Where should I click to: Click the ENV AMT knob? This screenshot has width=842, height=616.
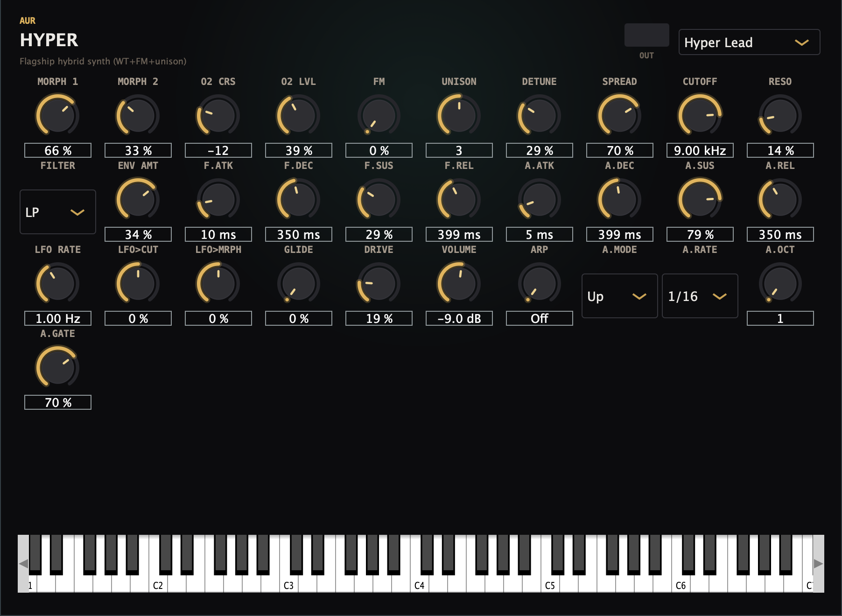pos(138,199)
